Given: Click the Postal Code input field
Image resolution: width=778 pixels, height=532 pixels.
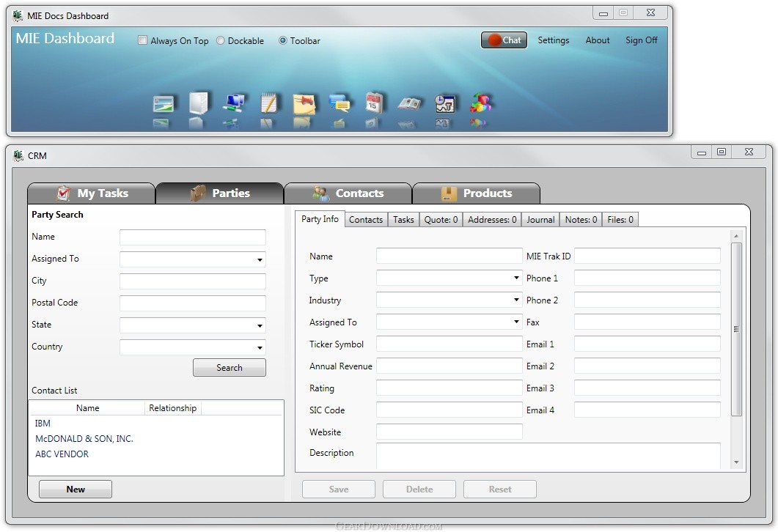Looking at the screenshot, I should (193, 303).
